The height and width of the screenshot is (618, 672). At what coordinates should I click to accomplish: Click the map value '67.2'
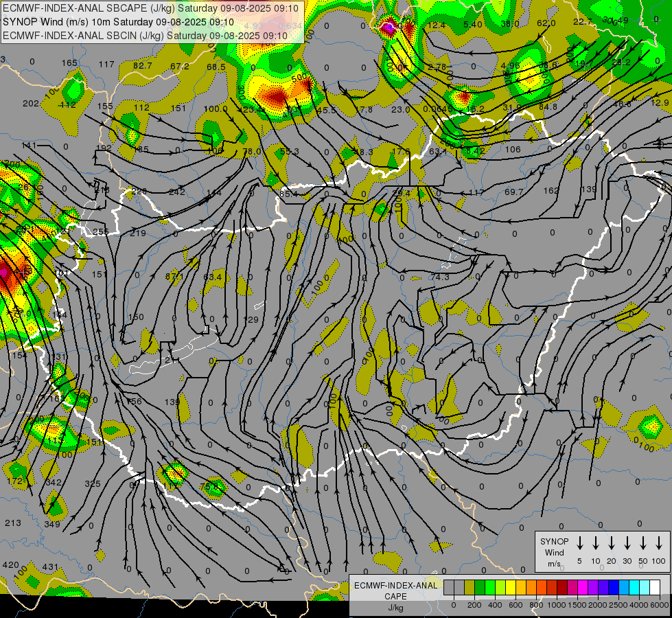(180, 66)
